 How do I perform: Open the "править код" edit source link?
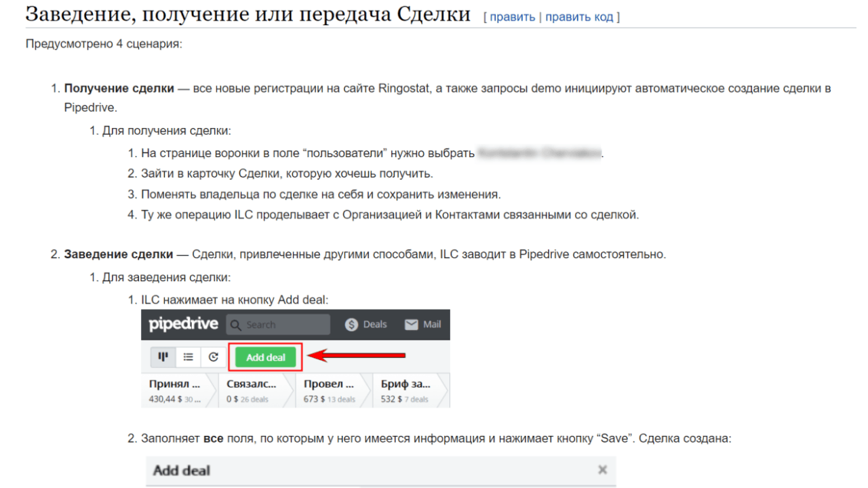pos(579,17)
